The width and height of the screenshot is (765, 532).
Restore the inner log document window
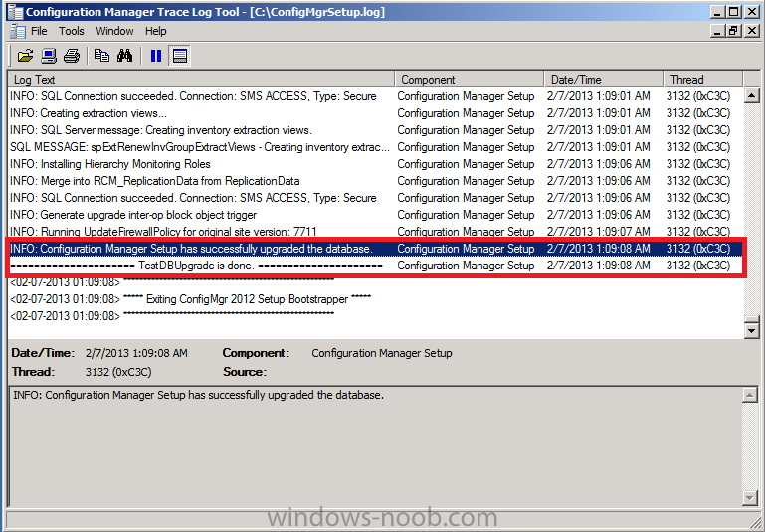[x=732, y=31]
